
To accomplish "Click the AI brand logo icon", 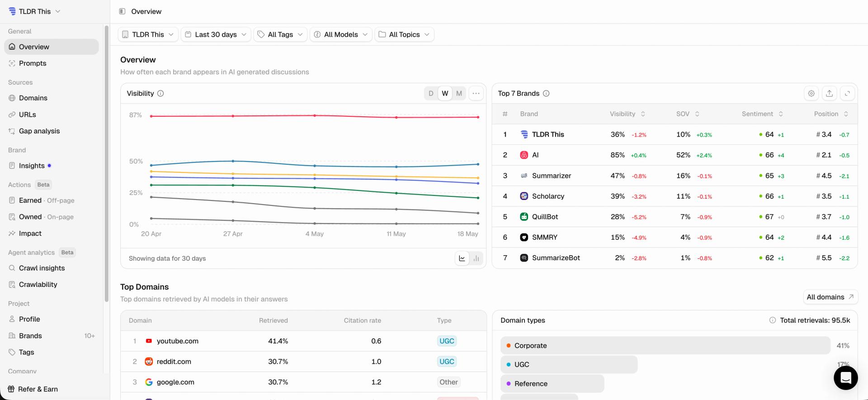I will pyautogui.click(x=524, y=155).
